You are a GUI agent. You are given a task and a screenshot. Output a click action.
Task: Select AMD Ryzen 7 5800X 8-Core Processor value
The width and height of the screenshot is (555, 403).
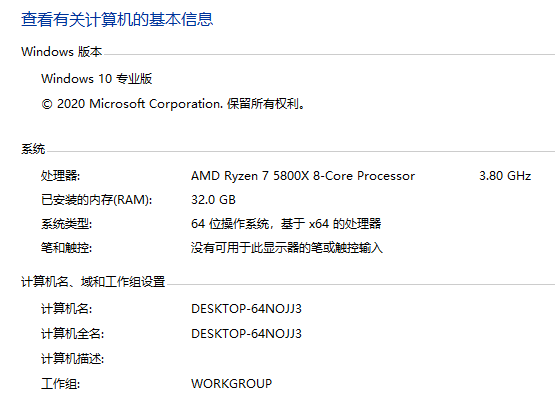pos(303,176)
